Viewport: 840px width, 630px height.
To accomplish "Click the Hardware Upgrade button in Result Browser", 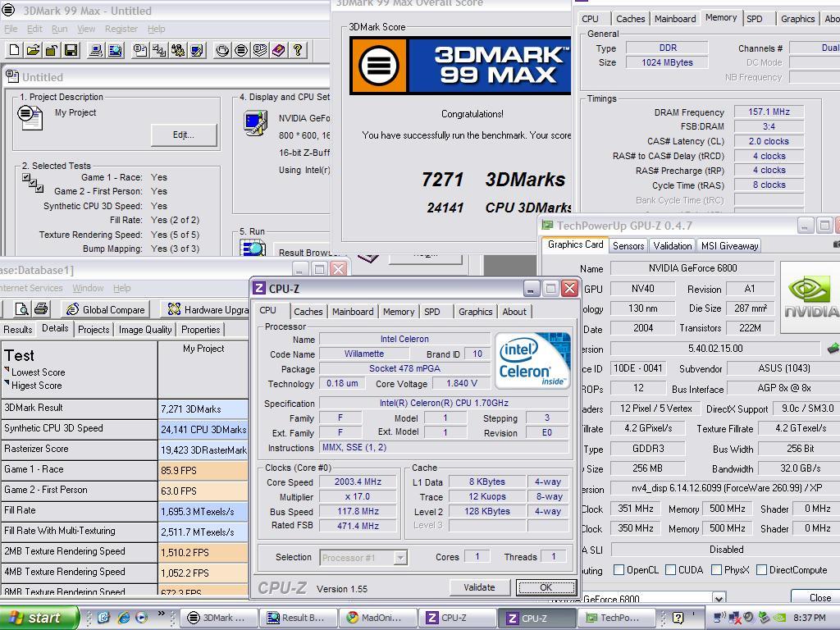I will (x=206, y=309).
